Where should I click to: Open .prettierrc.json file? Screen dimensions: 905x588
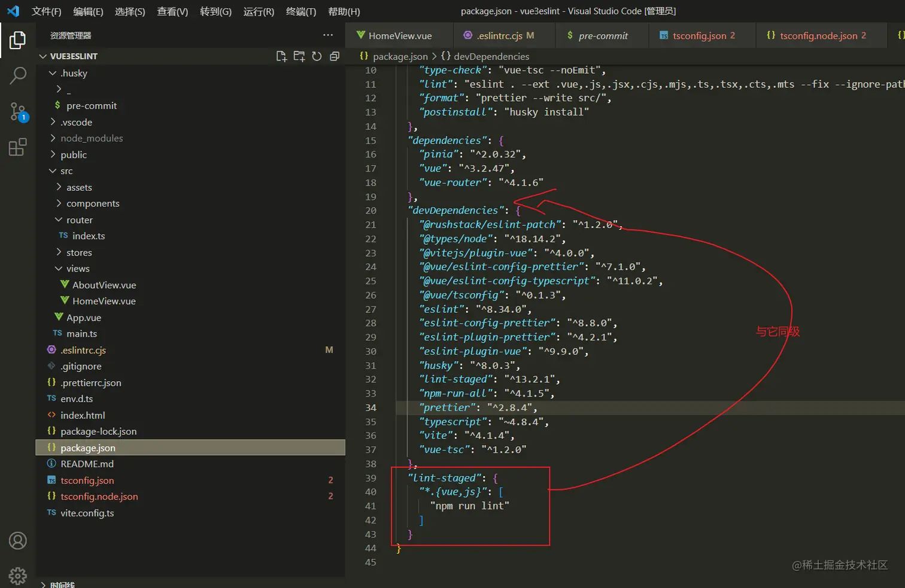pos(190,383)
